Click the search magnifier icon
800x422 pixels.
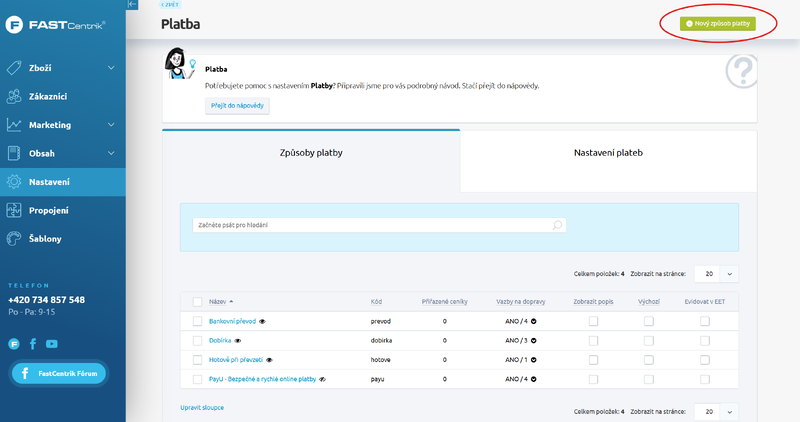pos(557,225)
